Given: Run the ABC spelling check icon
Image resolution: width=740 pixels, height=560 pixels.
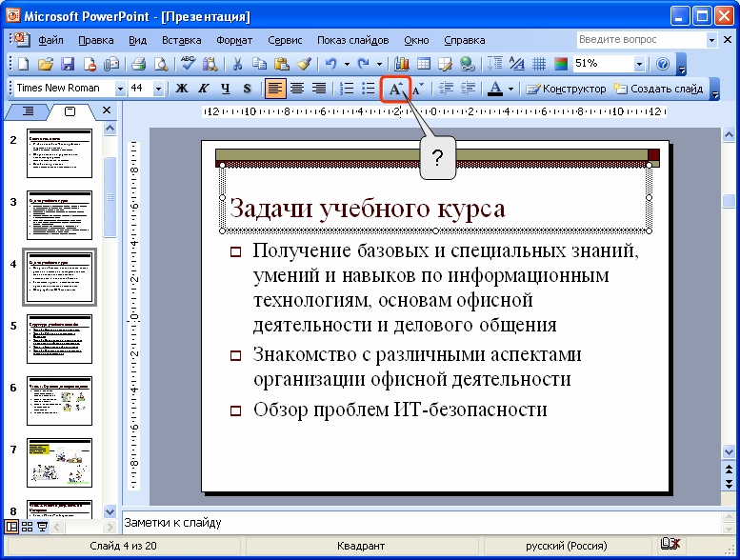Looking at the screenshot, I should (x=188, y=63).
